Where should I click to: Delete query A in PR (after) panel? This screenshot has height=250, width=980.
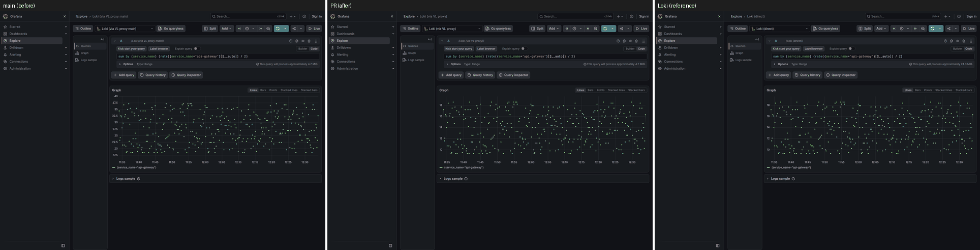tap(636, 41)
